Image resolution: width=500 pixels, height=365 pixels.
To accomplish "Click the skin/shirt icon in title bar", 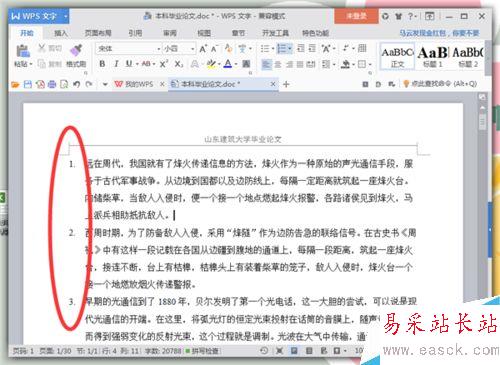I will pos(398,16).
